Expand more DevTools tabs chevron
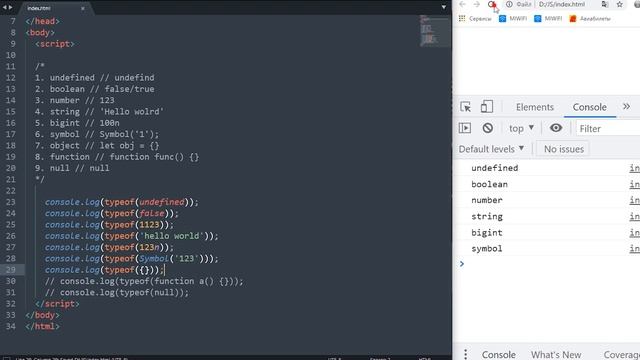This screenshot has width=640, height=360. coord(627,107)
